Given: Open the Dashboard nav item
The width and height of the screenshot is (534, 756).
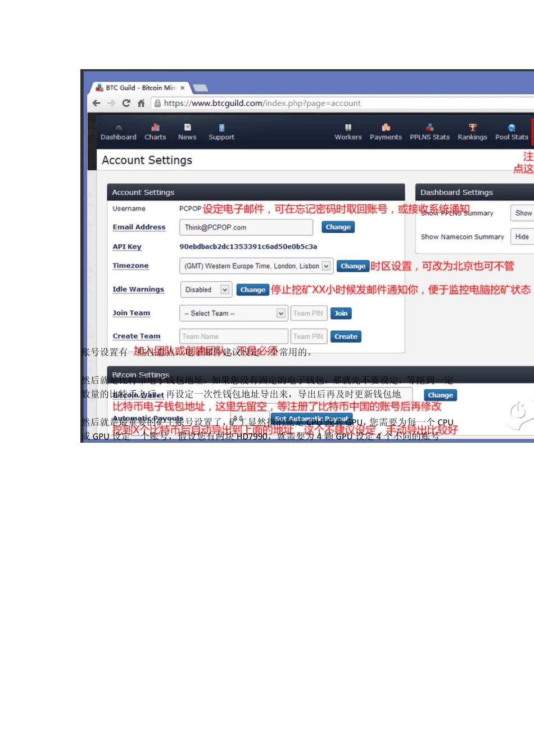Looking at the screenshot, I should (119, 133).
